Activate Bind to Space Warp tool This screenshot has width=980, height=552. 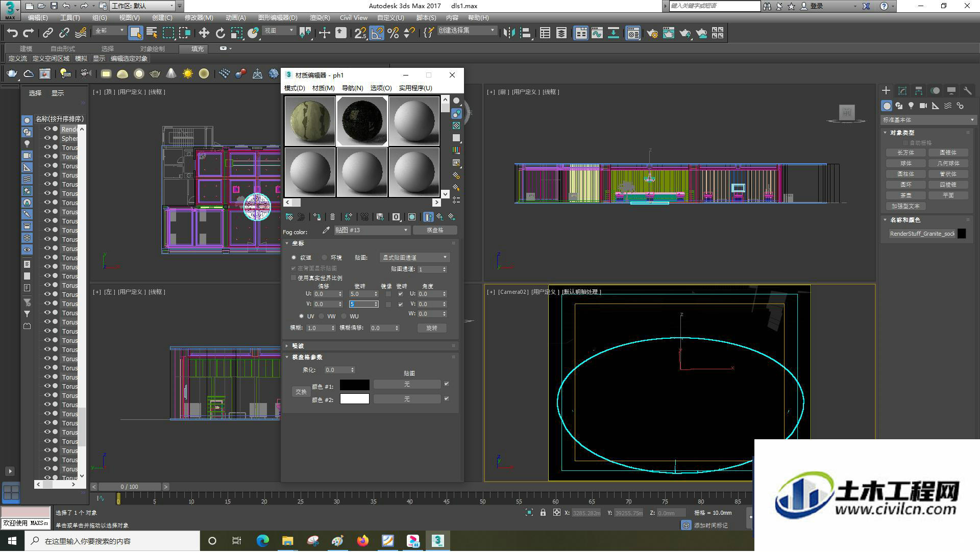click(81, 33)
